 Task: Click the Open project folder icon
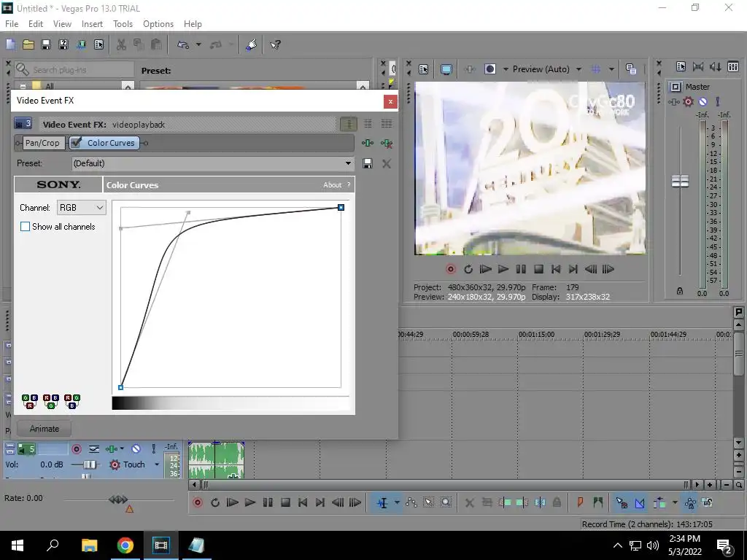[28, 44]
